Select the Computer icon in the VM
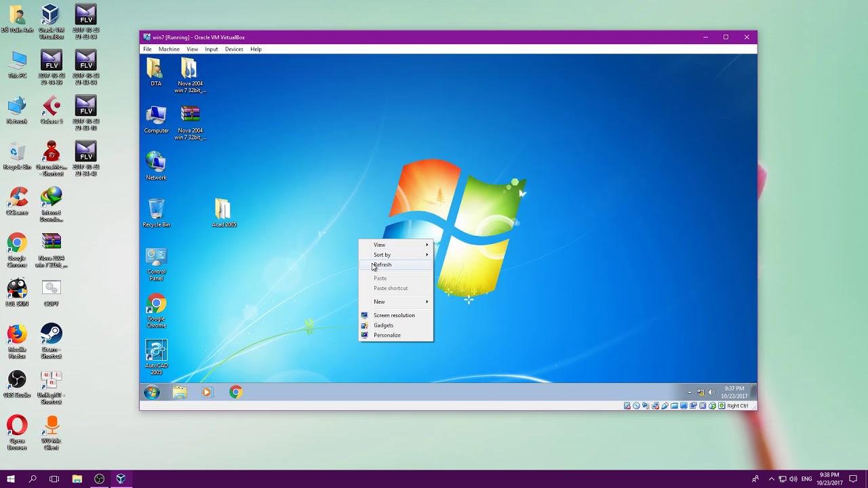This screenshot has height=488, width=868. [156, 120]
